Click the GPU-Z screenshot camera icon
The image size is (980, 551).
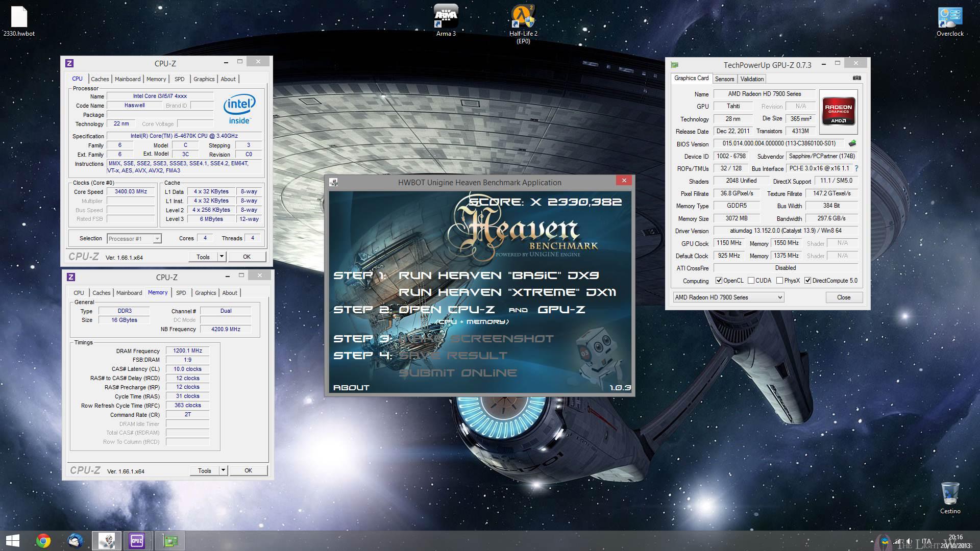(857, 78)
